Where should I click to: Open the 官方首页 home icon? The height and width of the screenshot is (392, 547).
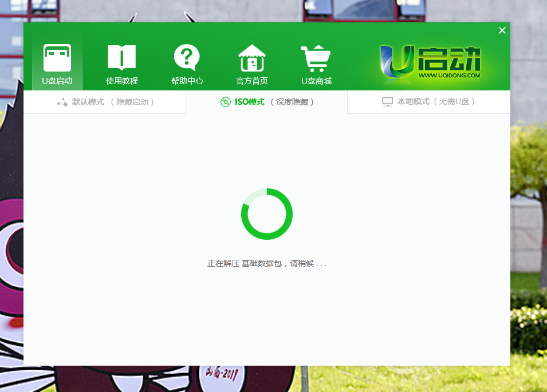pos(251,57)
